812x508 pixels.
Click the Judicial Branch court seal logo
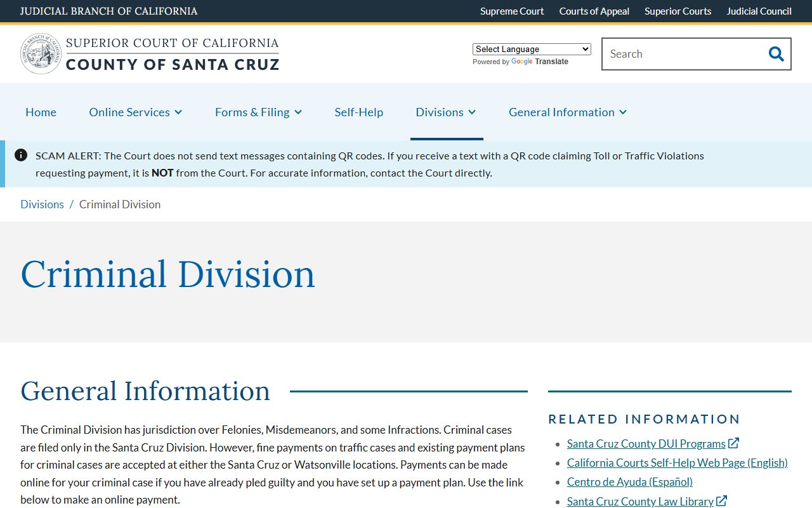(x=41, y=54)
